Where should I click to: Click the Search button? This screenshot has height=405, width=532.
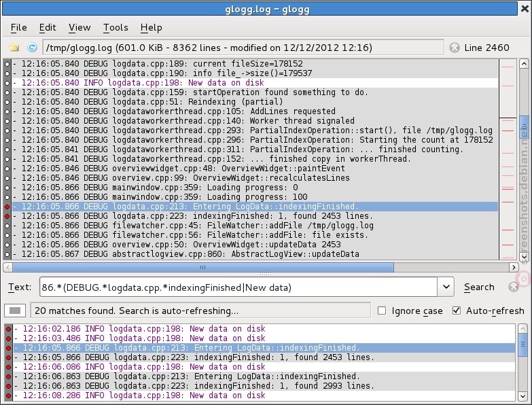[x=479, y=287]
